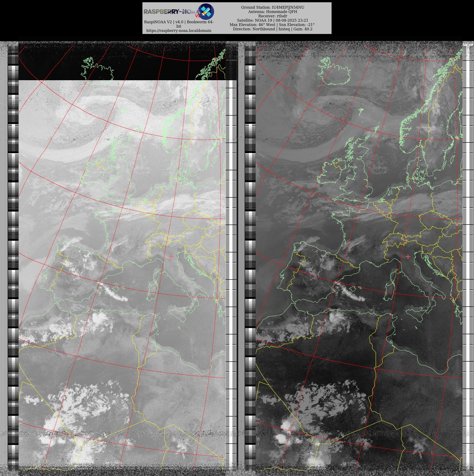Select 'Satellite: NOAA 19 | 08-08-2025 23:21' line

(x=273, y=21)
